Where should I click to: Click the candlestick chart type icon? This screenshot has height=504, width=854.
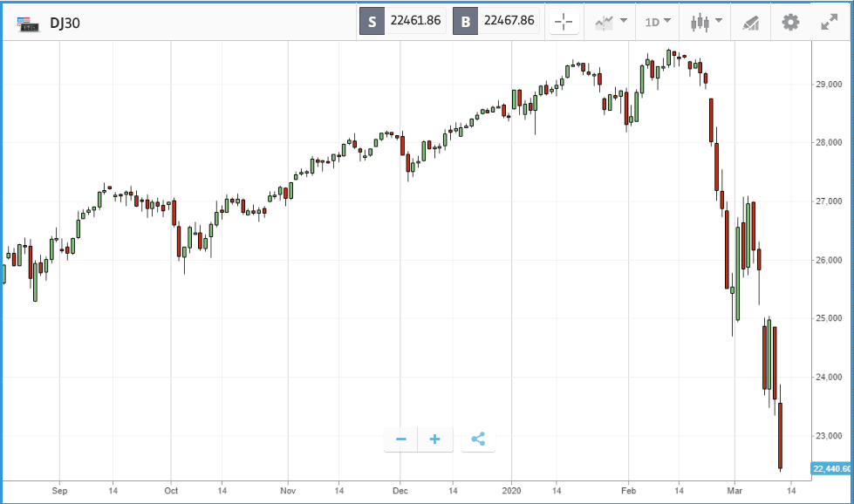tap(700, 23)
